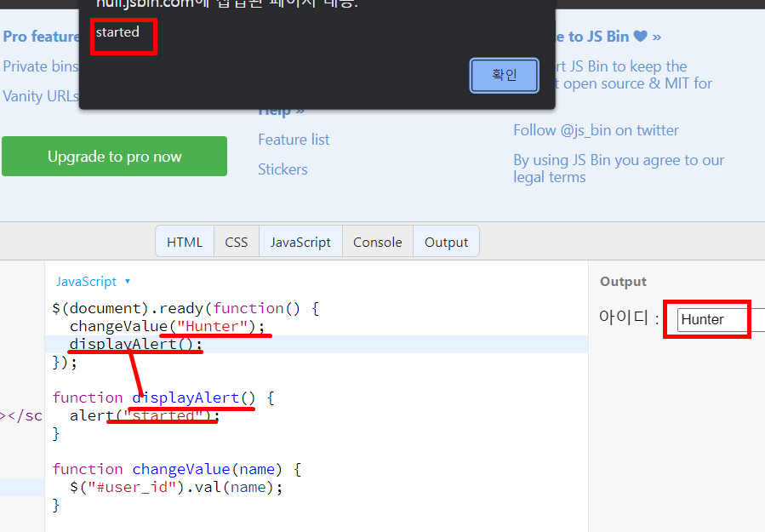Switch to the HTML panel tab
Screen dimensions: 765x532
[x=185, y=241]
